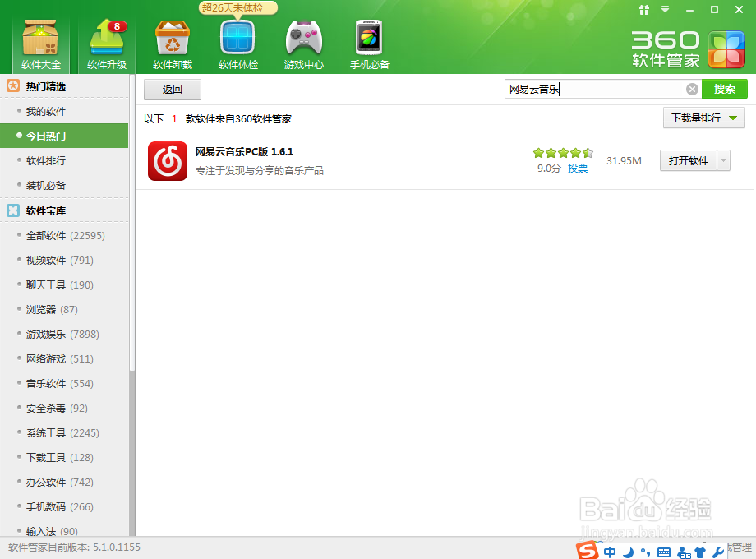Open the Sogou skin shirt icon
The height and width of the screenshot is (559, 756).
pos(700,552)
